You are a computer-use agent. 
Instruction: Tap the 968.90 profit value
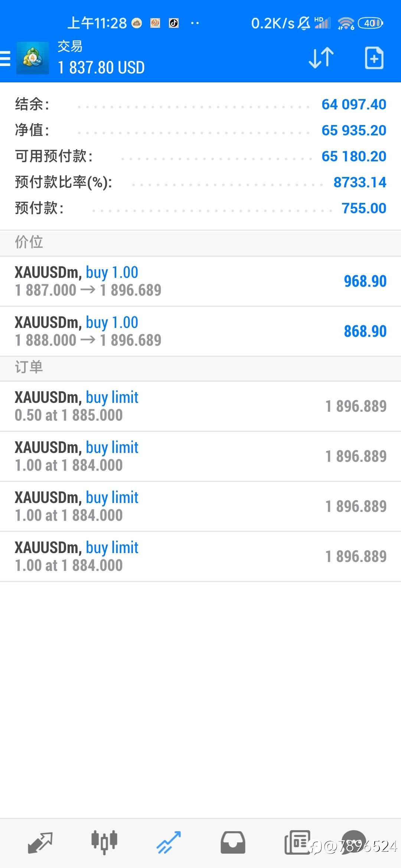(365, 281)
